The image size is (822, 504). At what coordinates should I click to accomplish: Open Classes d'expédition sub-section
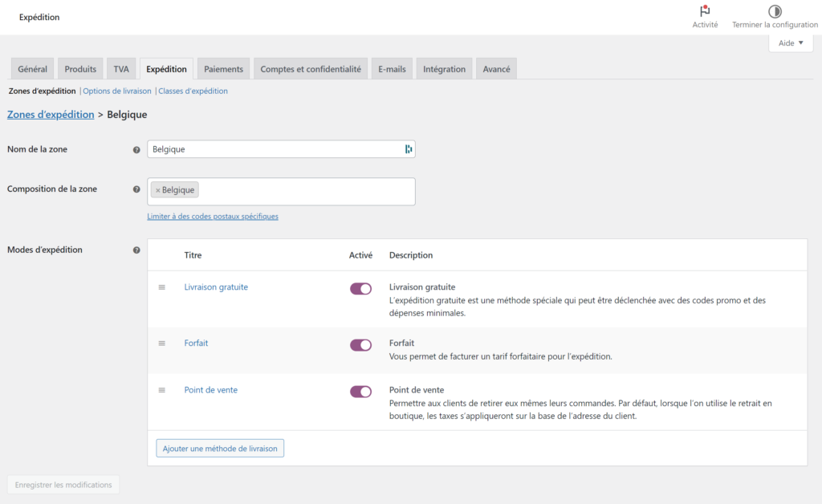coord(193,91)
